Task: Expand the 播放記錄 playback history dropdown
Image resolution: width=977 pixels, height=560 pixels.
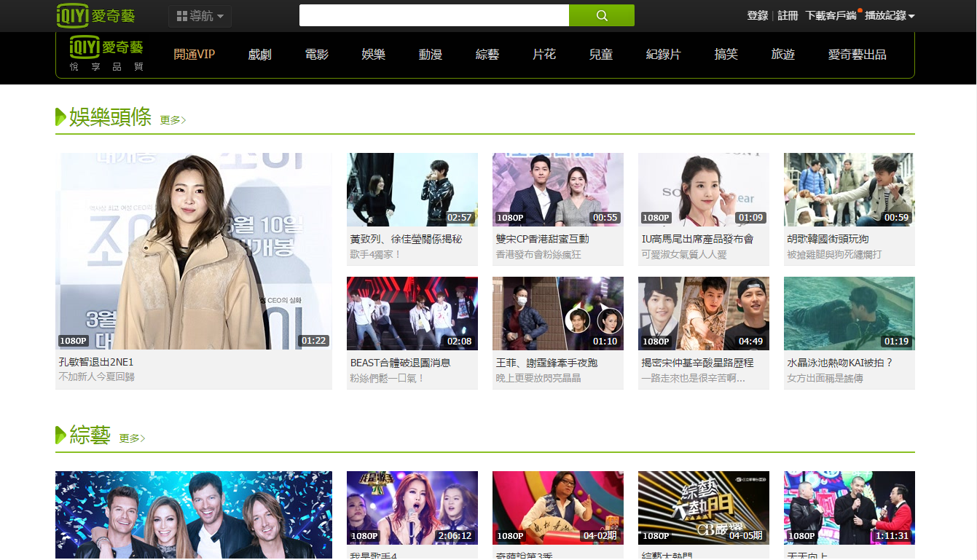Action: [889, 16]
